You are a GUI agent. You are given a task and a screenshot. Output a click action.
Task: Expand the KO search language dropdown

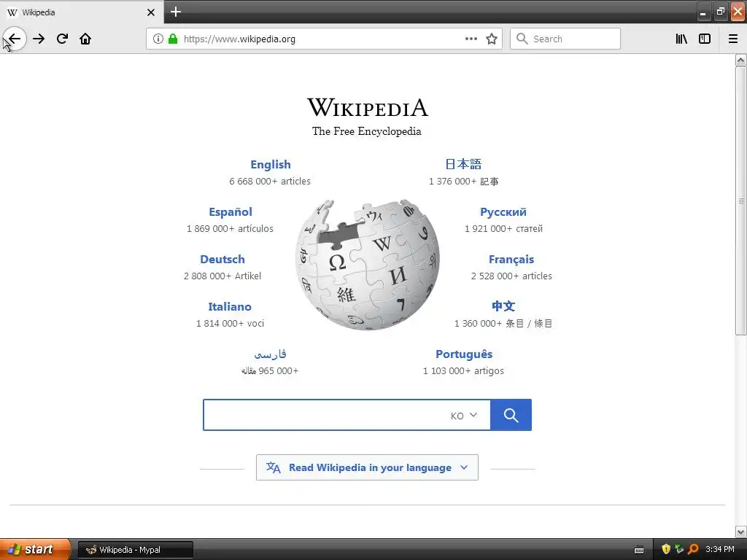click(x=463, y=415)
